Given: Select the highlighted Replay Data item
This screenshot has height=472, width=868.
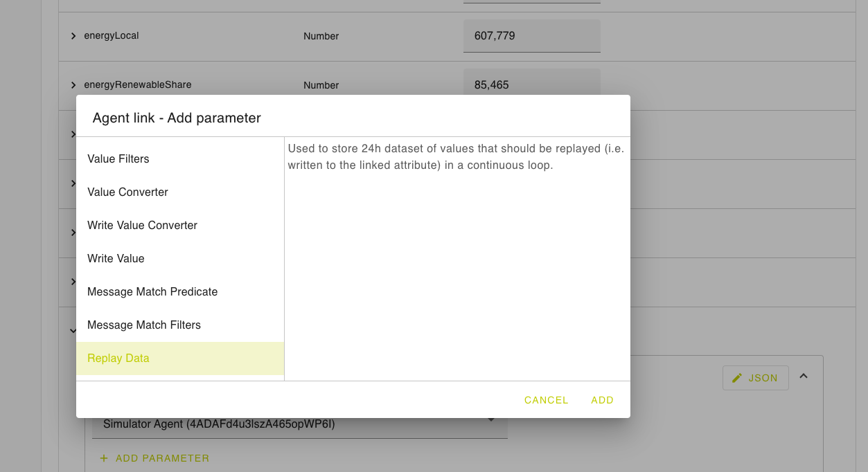Looking at the screenshot, I should (118, 358).
